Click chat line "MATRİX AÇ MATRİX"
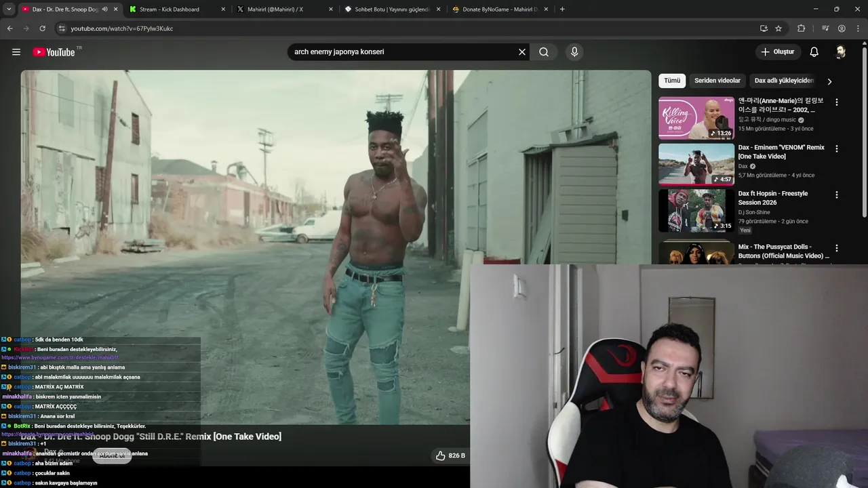Viewport: 868px width, 488px height. (59, 387)
